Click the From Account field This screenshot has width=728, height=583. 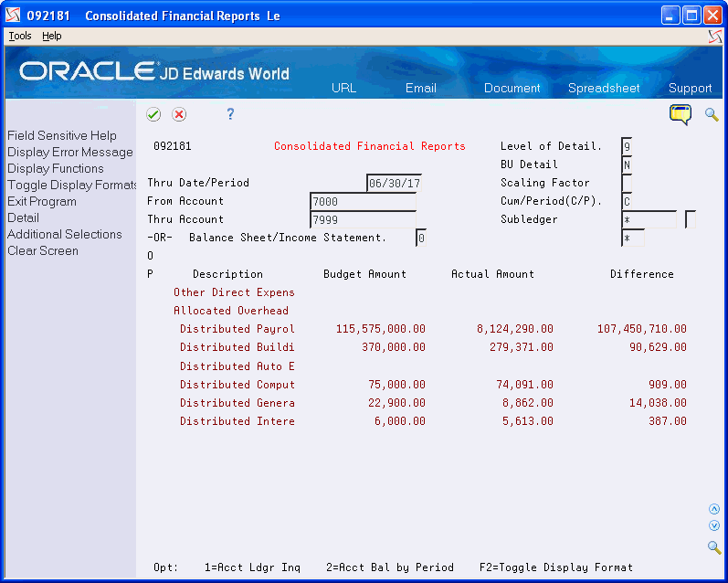[363, 202]
